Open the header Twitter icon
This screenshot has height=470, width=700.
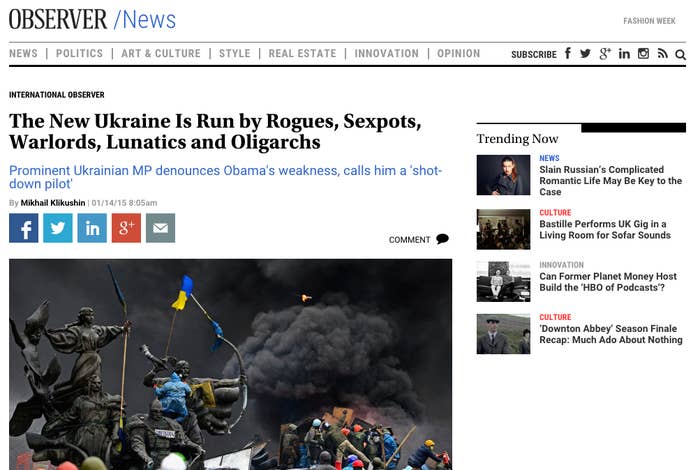pos(585,54)
